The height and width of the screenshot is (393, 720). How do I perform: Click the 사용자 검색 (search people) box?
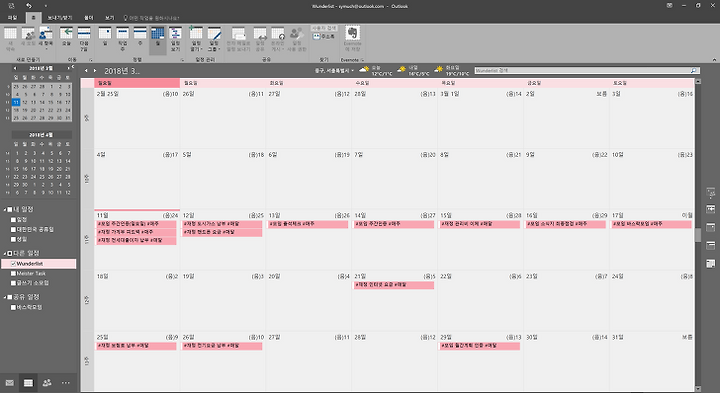tap(324, 28)
